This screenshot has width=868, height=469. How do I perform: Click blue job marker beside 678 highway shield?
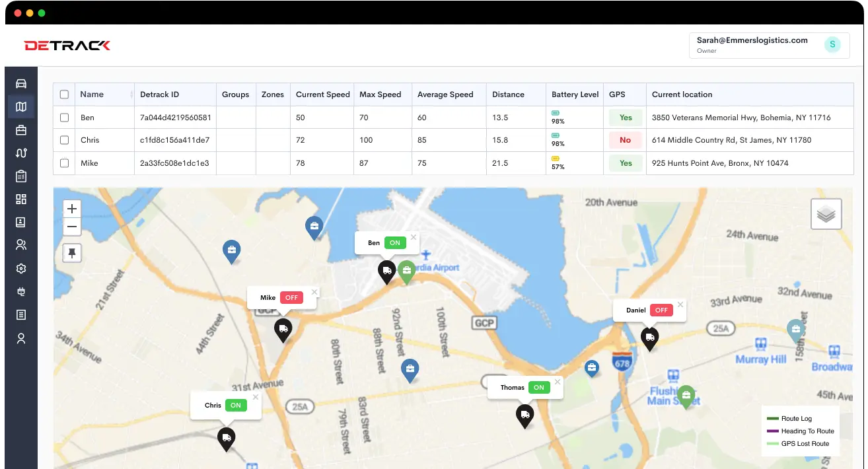(592, 369)
